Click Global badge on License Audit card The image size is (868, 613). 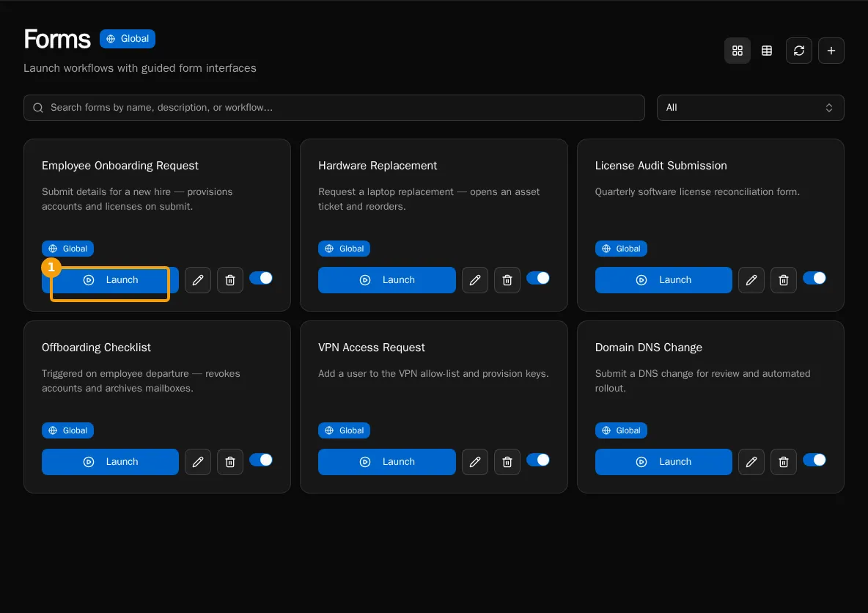620,249
